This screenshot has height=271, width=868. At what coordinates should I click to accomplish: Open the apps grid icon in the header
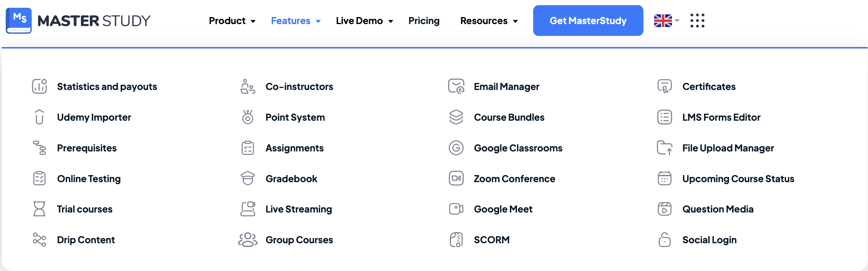pyautogui.click(x=697, y=21)
